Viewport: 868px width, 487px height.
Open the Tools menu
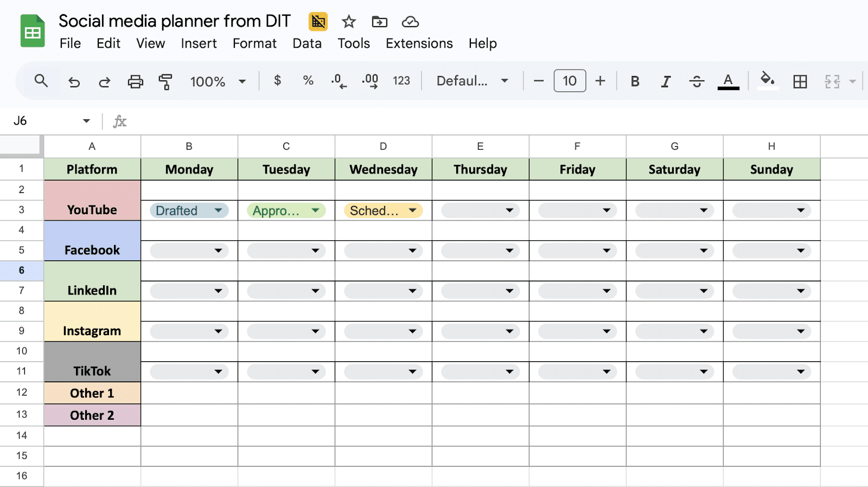[354, 43]
